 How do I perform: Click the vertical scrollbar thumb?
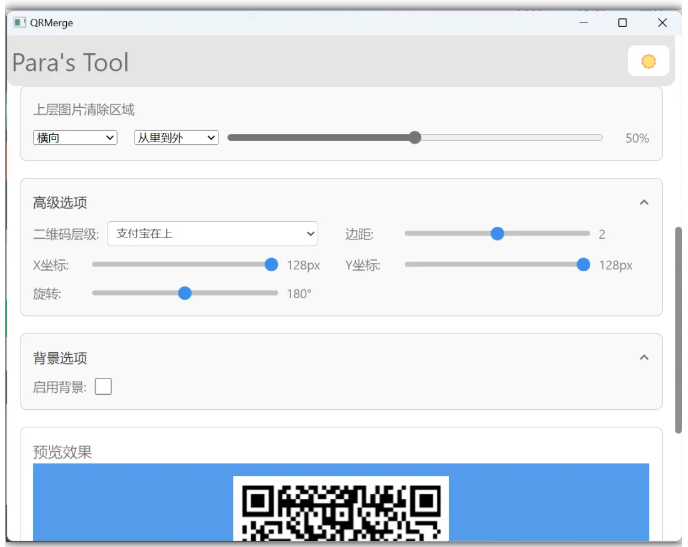(678, 330)
